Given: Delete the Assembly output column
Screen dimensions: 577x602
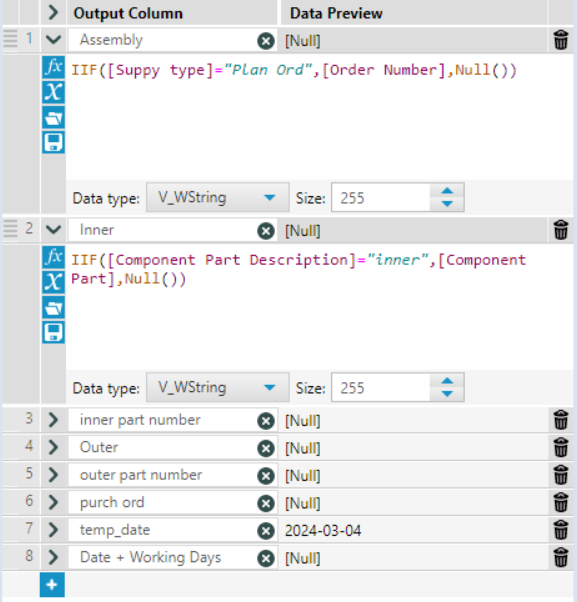Looking at the screenshot, I should pyautogui.click(x=560, y=40).
